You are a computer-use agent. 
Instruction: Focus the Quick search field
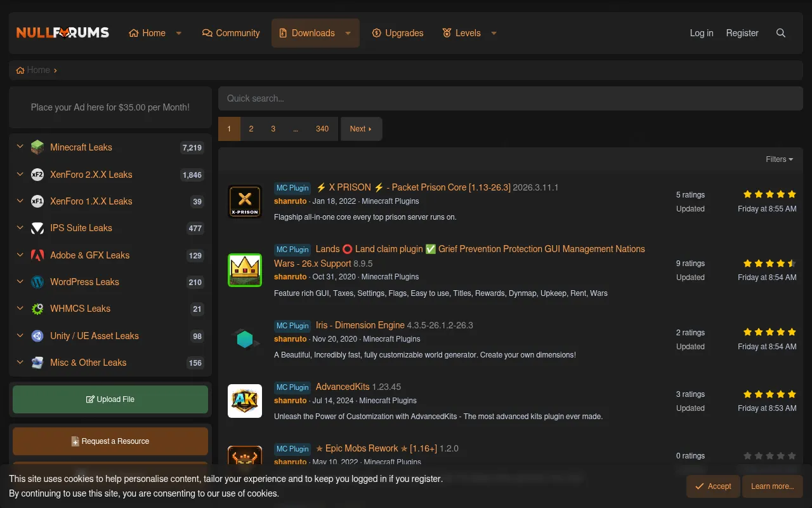tap(511, 98)
